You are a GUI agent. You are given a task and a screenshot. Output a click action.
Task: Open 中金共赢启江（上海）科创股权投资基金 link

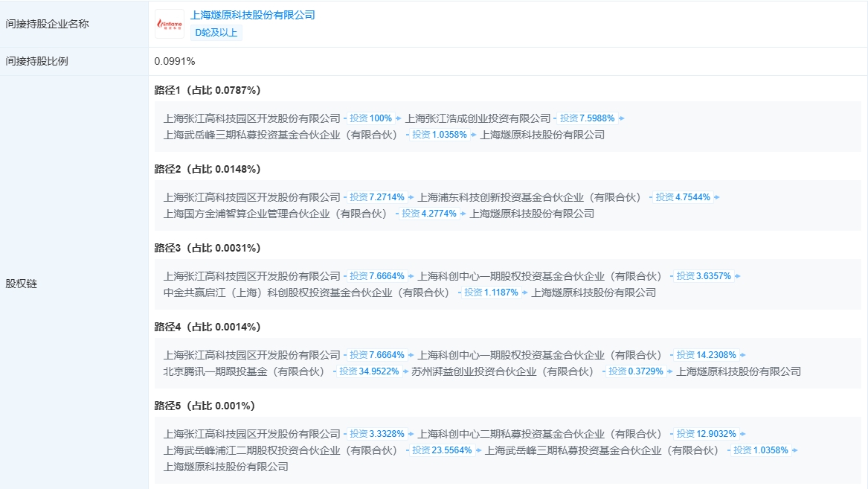coord(306,293)
